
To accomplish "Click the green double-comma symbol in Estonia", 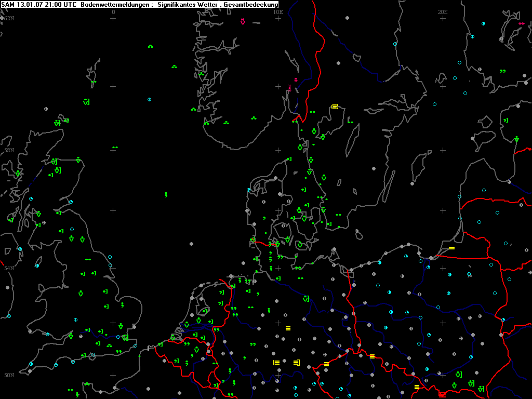I will 502,71.
